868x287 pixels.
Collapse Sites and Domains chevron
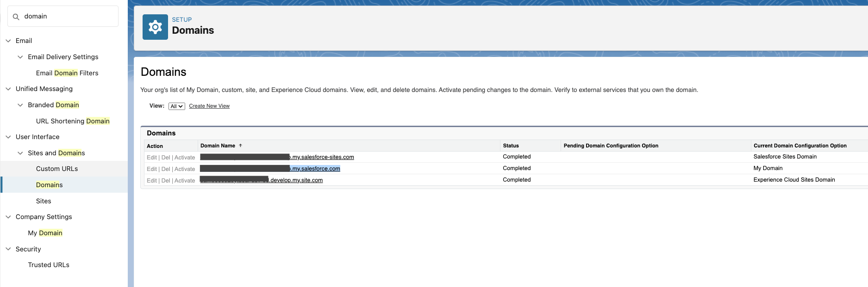[x=20, y=153]
